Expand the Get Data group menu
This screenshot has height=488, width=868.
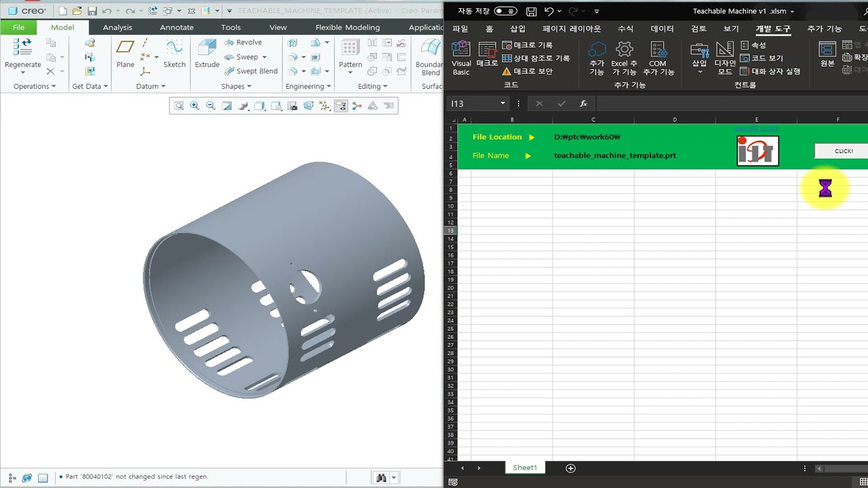pyautogui.click(x=90, y=86)
